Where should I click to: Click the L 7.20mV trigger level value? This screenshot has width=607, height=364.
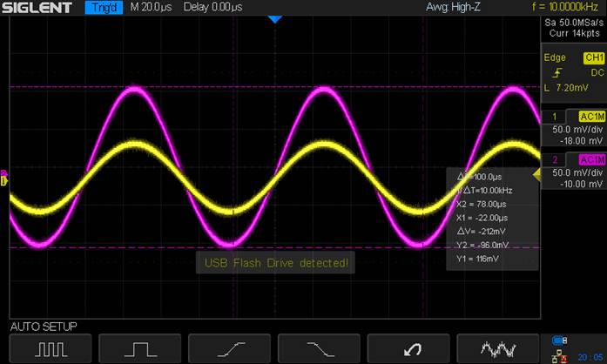(x=566, y=88)
